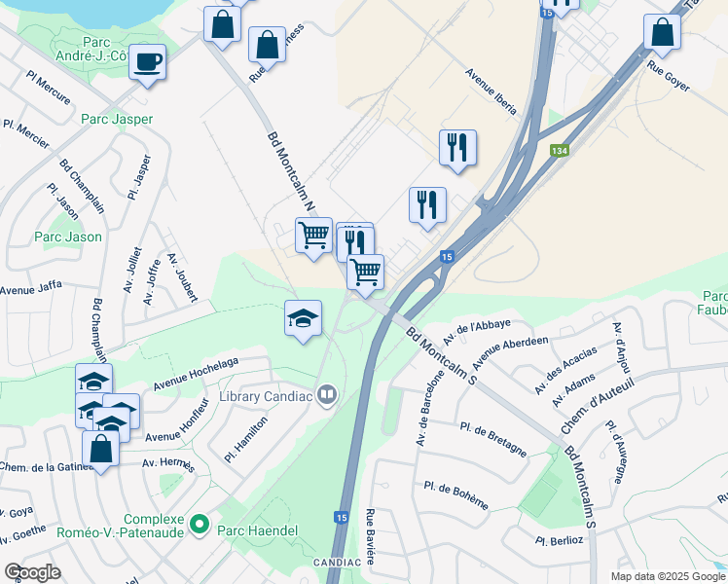The image size is (728, 584).
Task: Select the graduation cap marker on Bd Champlain
Action: click(x=93, y=380)
